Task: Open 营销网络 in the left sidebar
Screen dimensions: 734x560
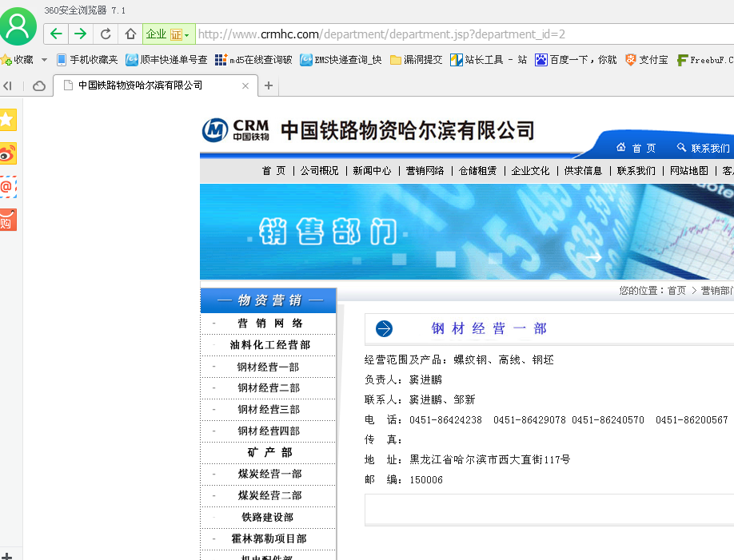Action: tap(269, 324)
